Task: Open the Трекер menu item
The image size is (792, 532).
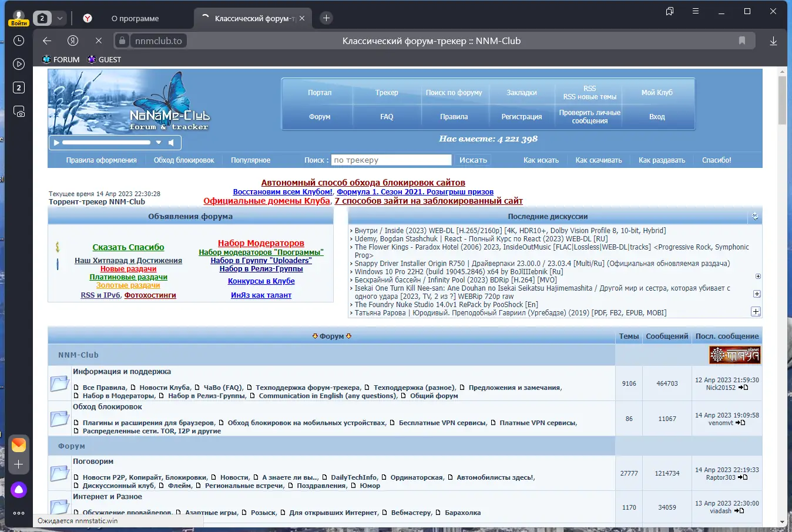Action: pos(387,93)
